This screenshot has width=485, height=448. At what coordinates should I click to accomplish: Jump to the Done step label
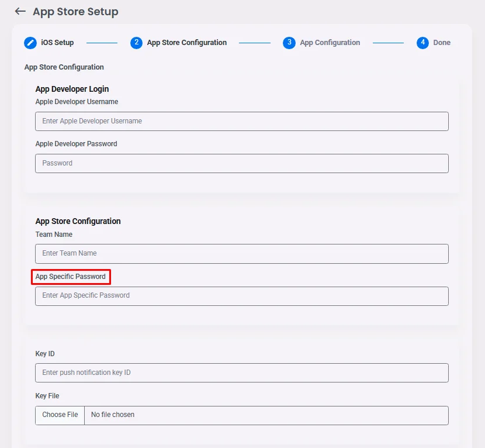(x=442, y=43)
